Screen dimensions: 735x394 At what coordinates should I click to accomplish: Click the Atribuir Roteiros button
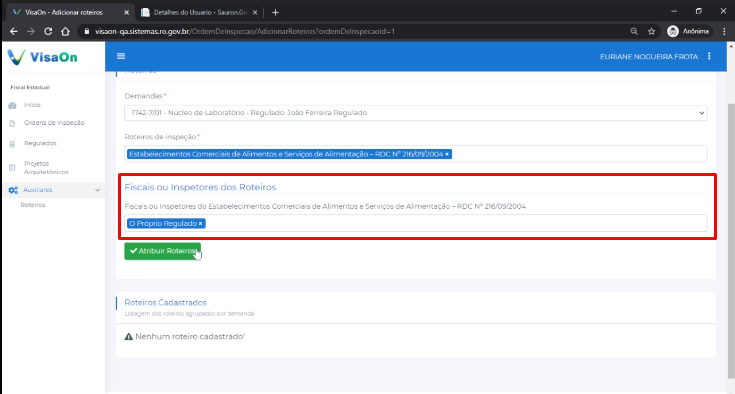[x=163, y=251]
